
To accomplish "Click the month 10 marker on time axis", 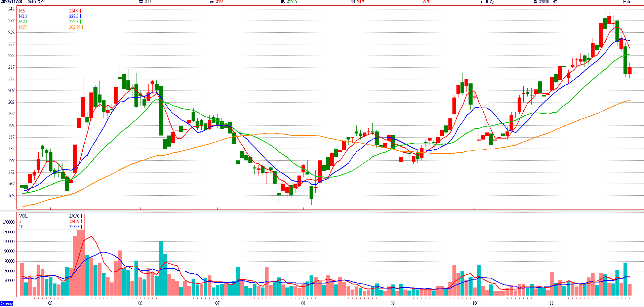I will coord(474,303).
